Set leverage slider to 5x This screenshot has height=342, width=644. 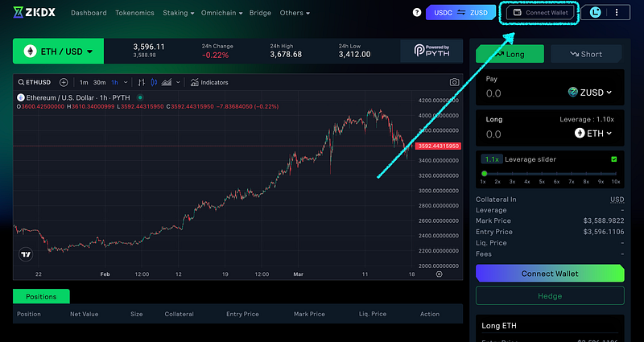click(x=543, y=173)
